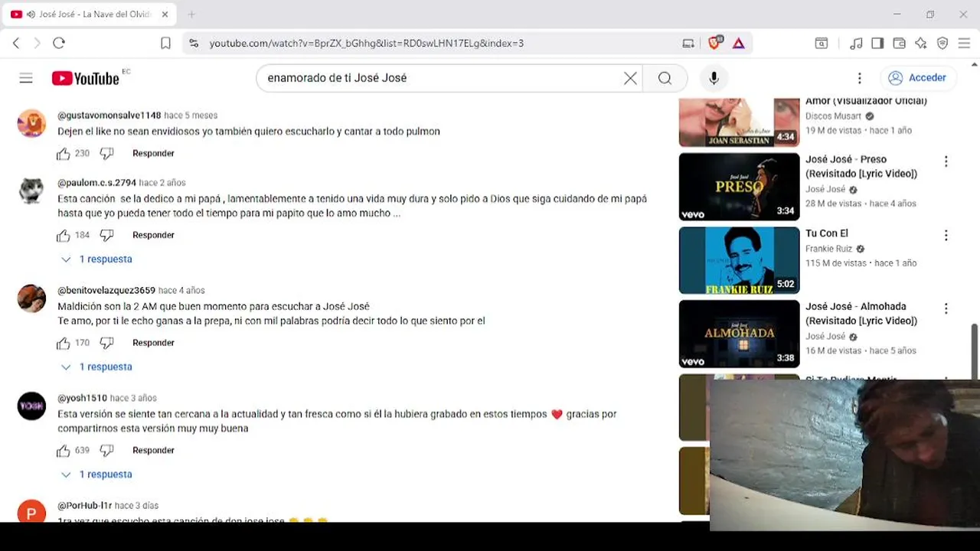Image resolution: width=980 pixels, height=551 pixels.
Task: Open Tu Con El video title
Action: click(827, 233)
